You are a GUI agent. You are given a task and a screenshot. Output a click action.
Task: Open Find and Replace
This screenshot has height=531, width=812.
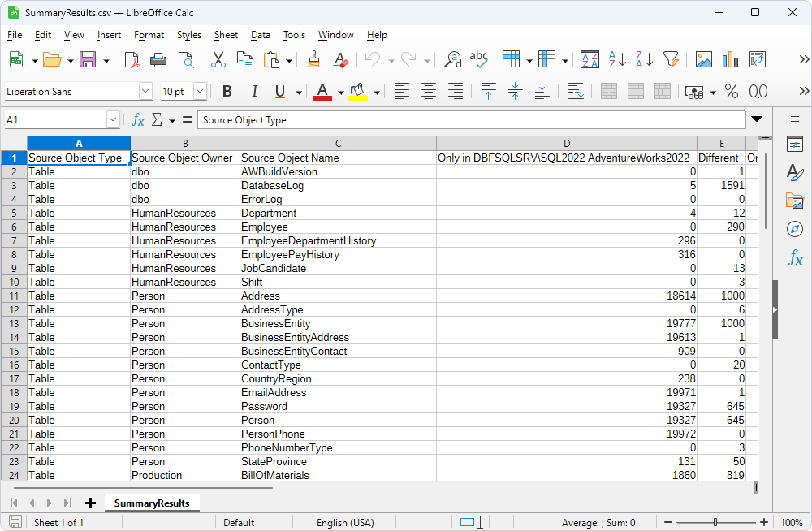[453, 59]
